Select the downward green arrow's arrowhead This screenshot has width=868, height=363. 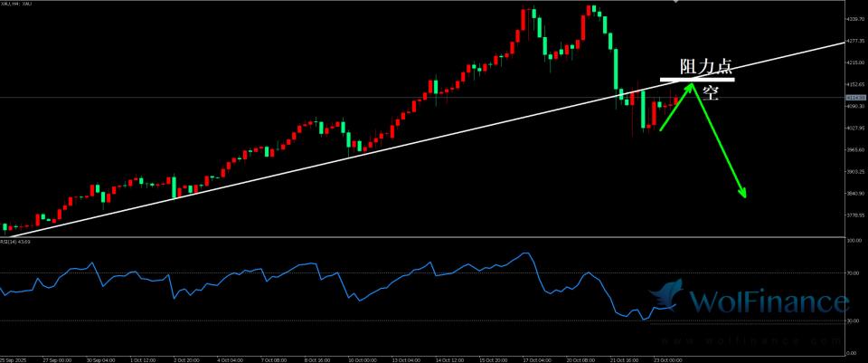click(x=743, y=192)
